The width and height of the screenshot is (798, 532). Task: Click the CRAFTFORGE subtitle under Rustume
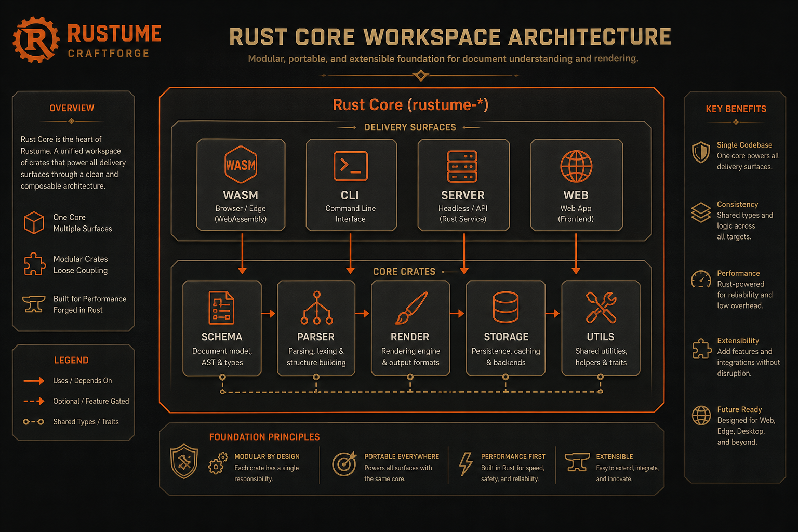point(109,53)
